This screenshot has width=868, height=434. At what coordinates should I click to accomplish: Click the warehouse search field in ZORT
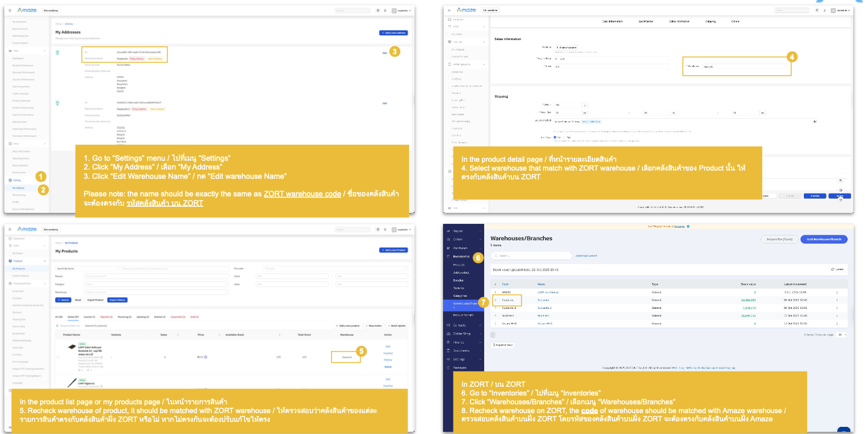tap(531, 256)
